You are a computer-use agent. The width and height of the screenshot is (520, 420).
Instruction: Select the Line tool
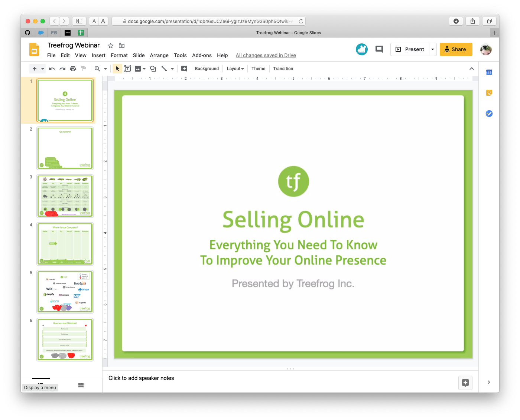[164, 69]
